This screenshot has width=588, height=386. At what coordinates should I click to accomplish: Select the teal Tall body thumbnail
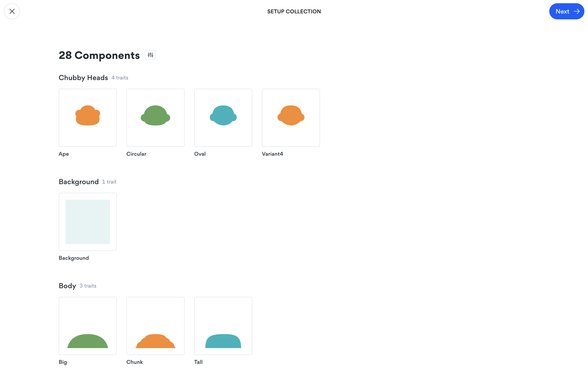click(223, 326)
